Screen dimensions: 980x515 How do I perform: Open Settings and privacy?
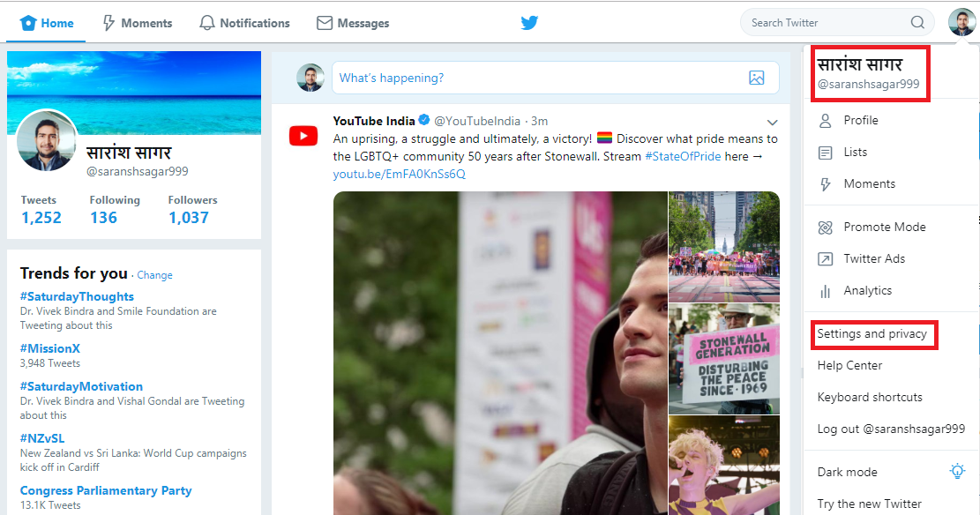click(872, 333)
